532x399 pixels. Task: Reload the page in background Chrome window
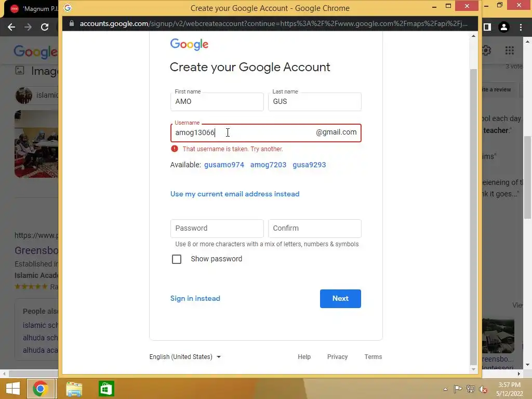click(x=45, y=27)
